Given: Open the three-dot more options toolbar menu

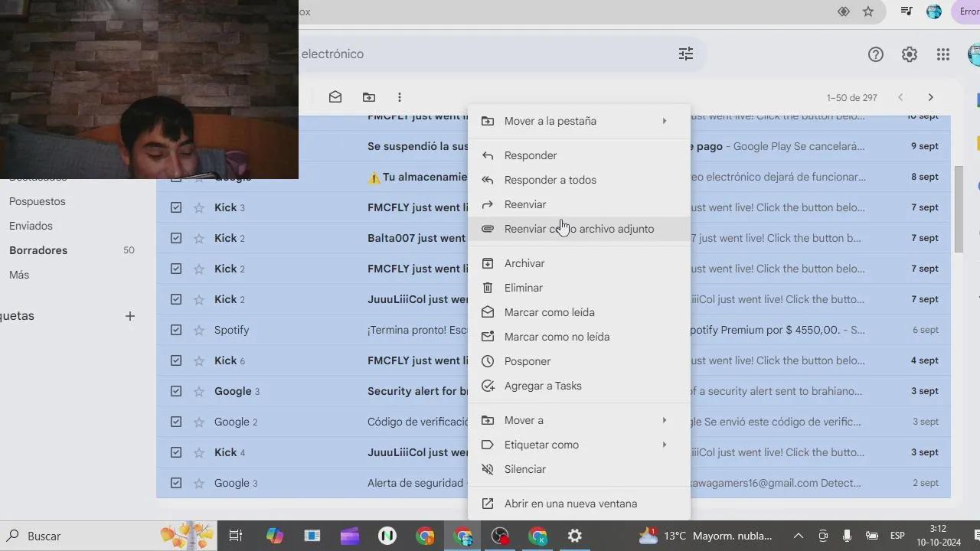Looking at the screenshot, I should (x=399, y=97).
